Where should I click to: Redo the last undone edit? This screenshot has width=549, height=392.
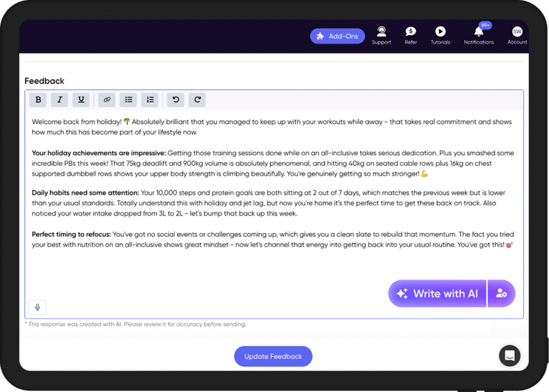[197, 99]
